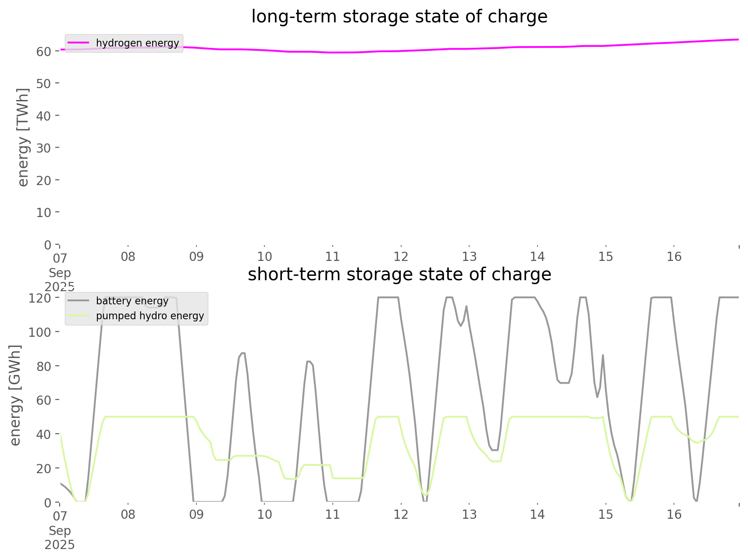Click date tick 16 on the long-term chart
This screenshot has width=748, height=560.
click(674, 257)
